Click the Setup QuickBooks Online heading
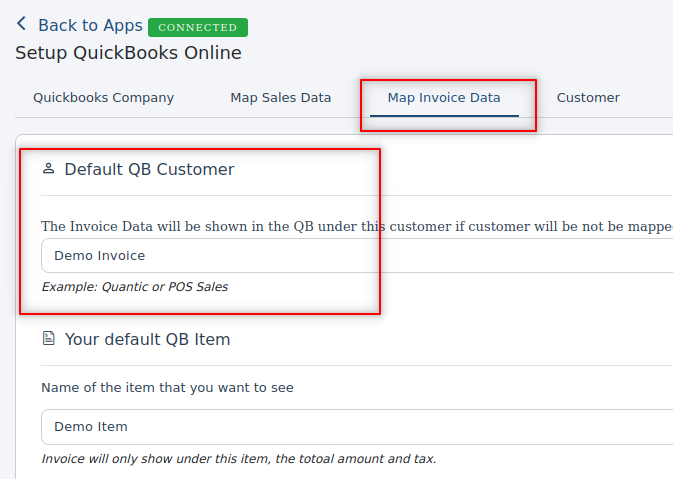This screenshot has height=479, width=673. [128, 53]
